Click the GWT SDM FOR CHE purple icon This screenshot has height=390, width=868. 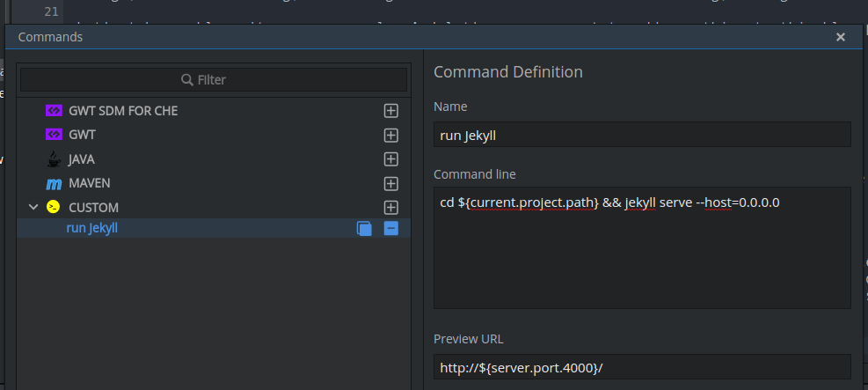[54, 111]
